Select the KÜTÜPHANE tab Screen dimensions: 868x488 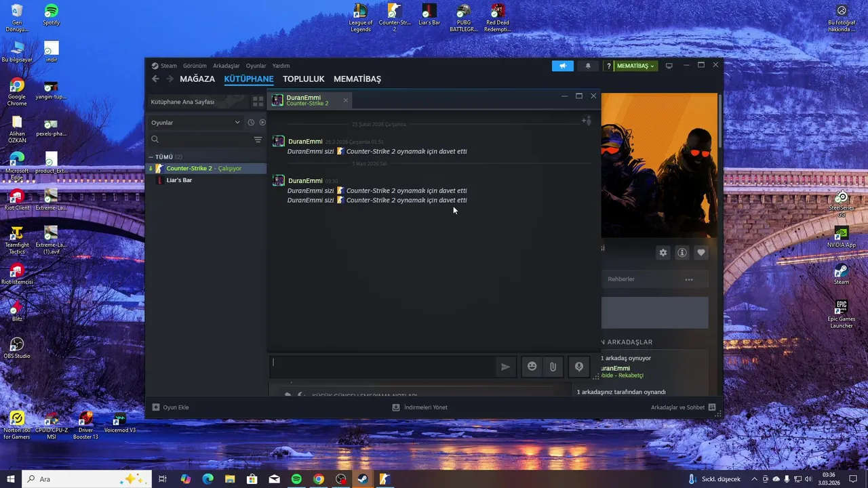coord(249,79)
